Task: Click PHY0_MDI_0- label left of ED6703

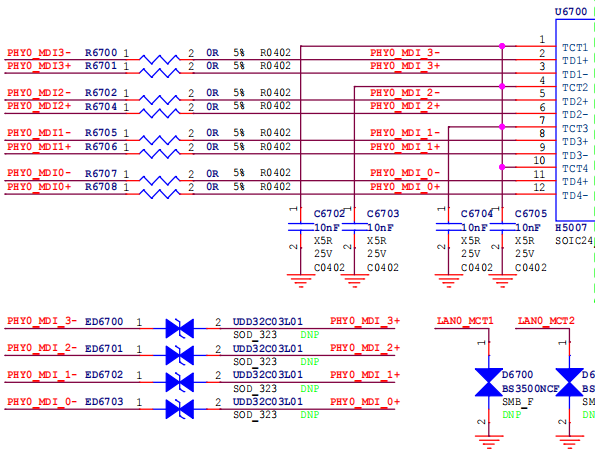Action: [42, 402]
